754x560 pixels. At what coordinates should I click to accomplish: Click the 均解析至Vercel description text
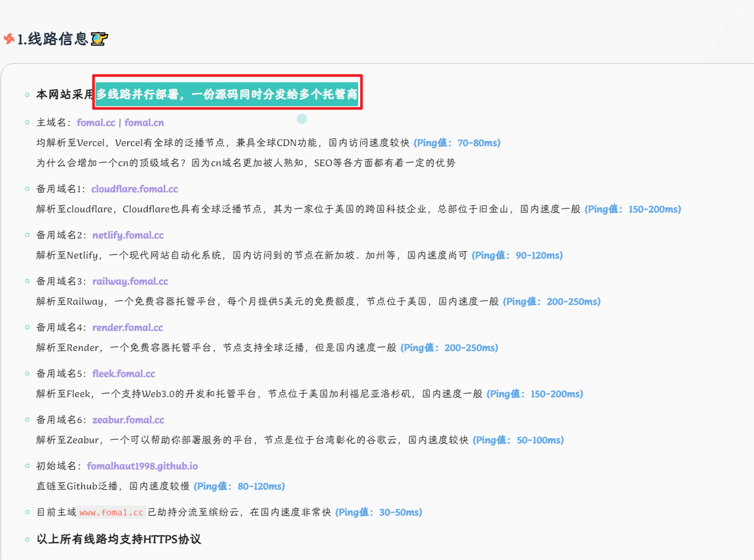[223, 143]
